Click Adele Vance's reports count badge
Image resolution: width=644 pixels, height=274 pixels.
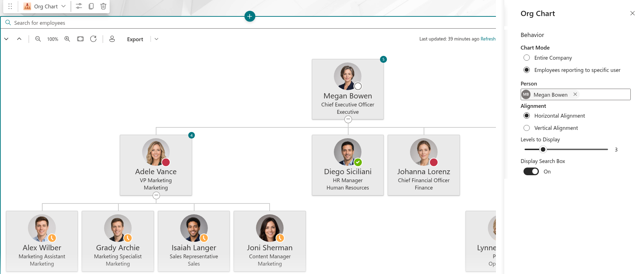pyautogui.click(x=191, y=135)
